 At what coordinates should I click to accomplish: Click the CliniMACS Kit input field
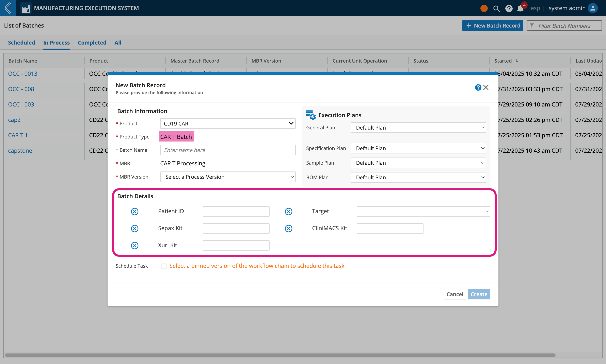click(x=390, y=228)
